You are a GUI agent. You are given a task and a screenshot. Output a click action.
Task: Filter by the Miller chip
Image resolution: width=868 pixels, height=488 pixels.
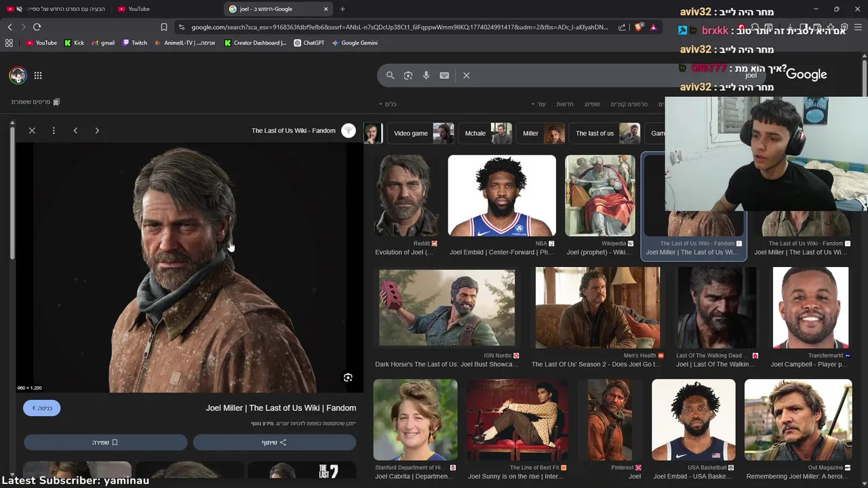[540, 134]
